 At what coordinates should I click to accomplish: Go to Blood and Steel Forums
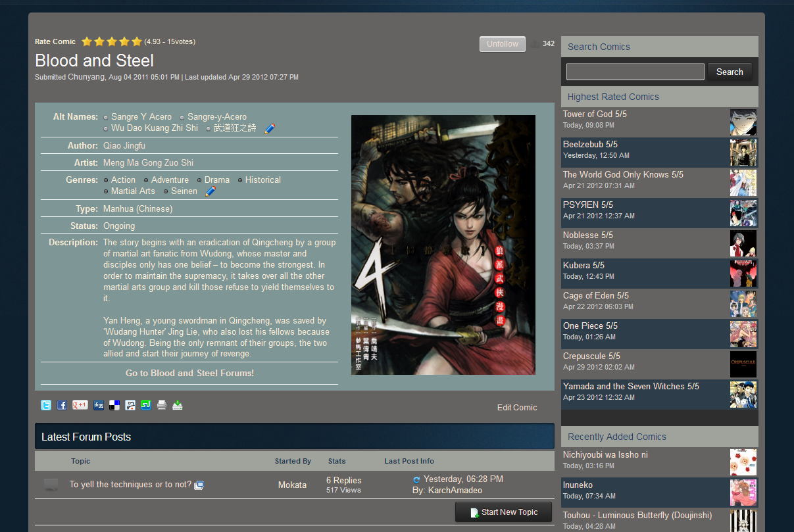tap(189, 373)
